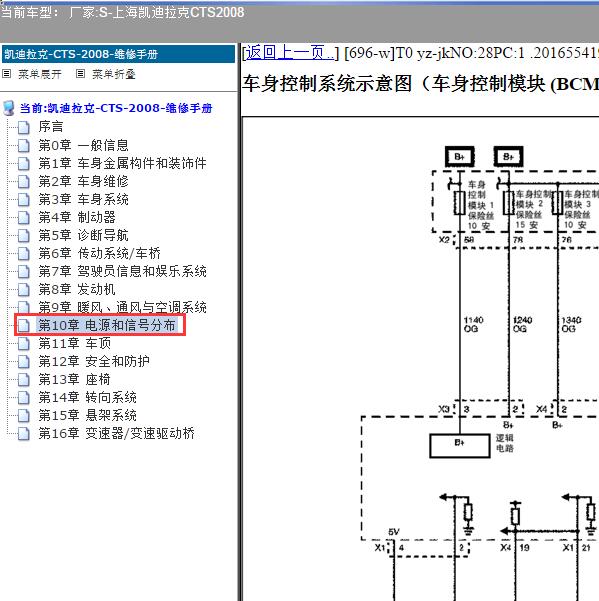Screen dimensions: 599x601
Task: Click the page icon next to 第6章
Action: pos(24,253)
